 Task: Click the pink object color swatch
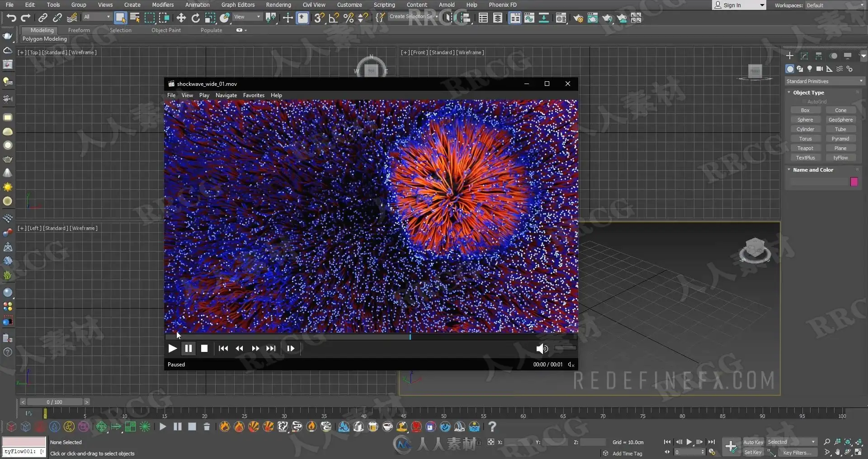(x=854, y=182)
